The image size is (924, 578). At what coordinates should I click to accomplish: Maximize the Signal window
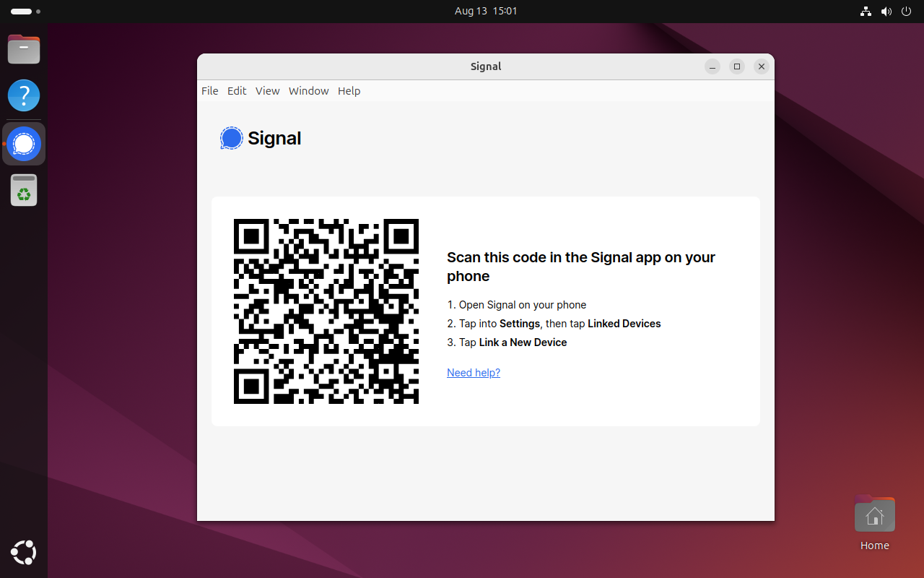pos(737,66)
